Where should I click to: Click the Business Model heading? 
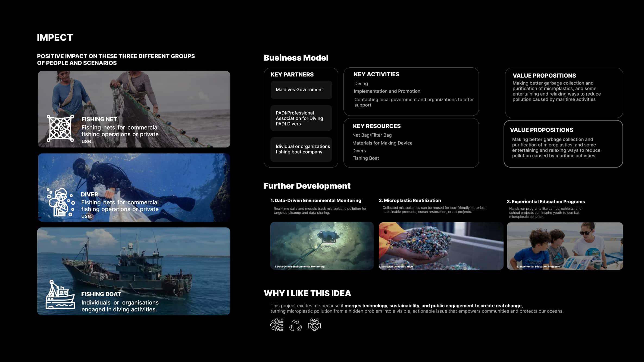[296, 58]
